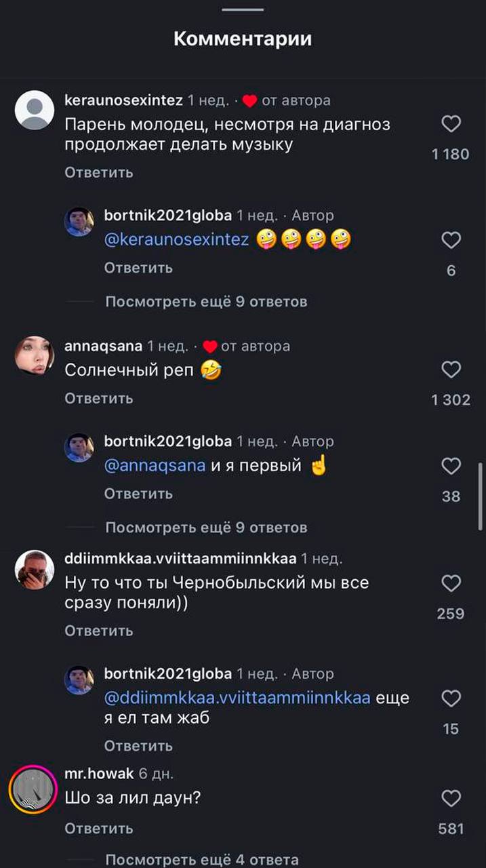
Task: Like the author's reply about eating frogs
Action: 451,699
